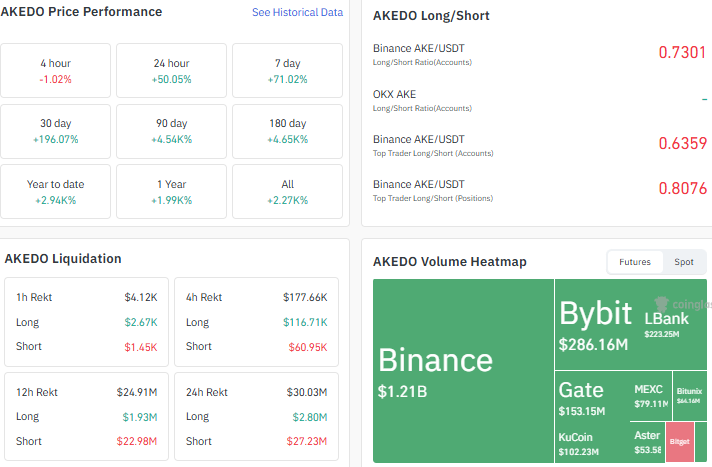
Task: Open the See Historical Data link
Action: [x=297, y=12]
